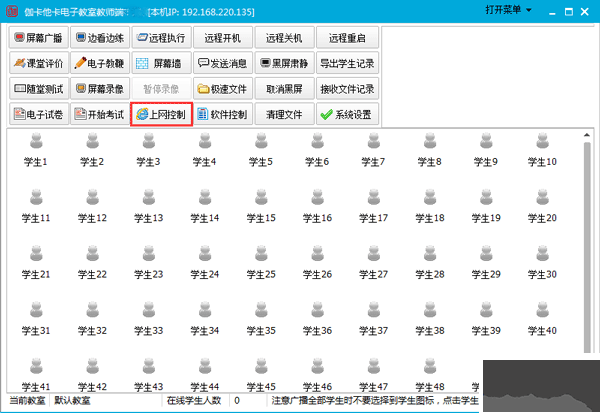Launch 远程执行 remote execute

(161, 37)
